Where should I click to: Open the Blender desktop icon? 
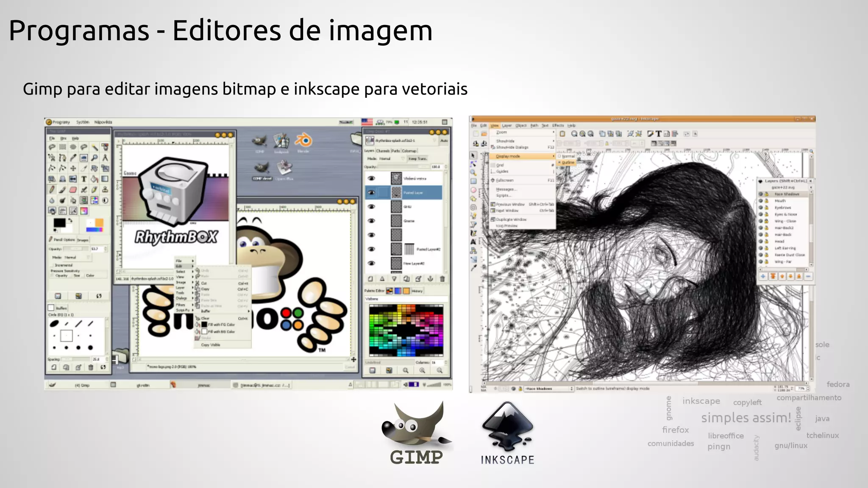pos(303,143)
